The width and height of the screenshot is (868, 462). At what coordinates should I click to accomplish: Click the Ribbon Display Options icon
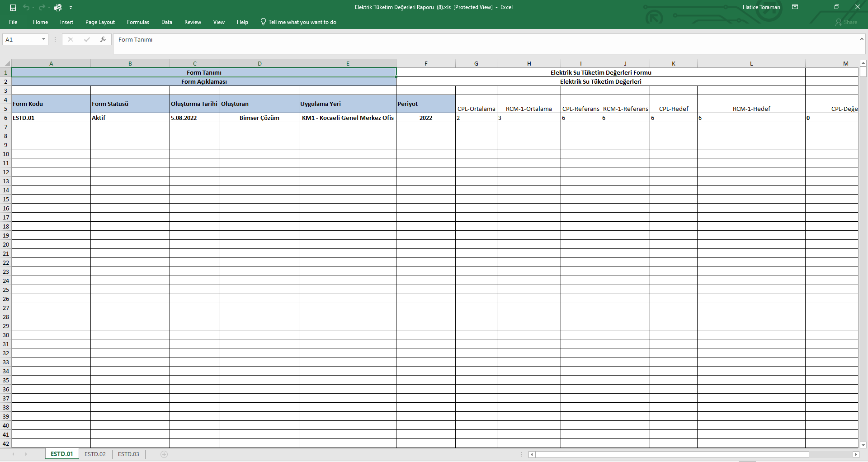click(795, 7)
